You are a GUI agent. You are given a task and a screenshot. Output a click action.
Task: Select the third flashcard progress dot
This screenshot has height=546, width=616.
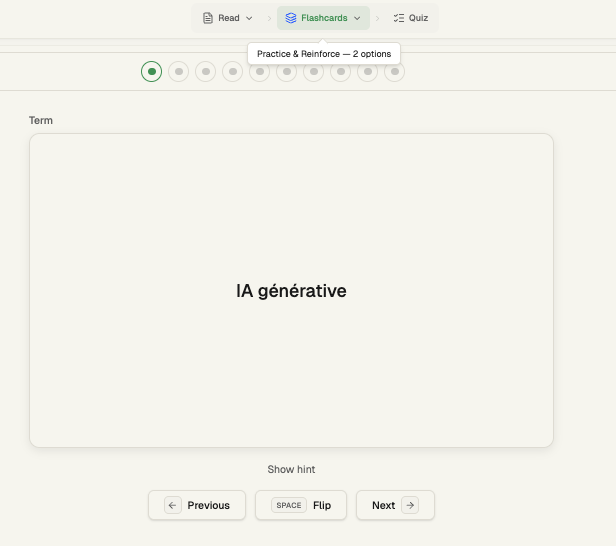(206, 71)
